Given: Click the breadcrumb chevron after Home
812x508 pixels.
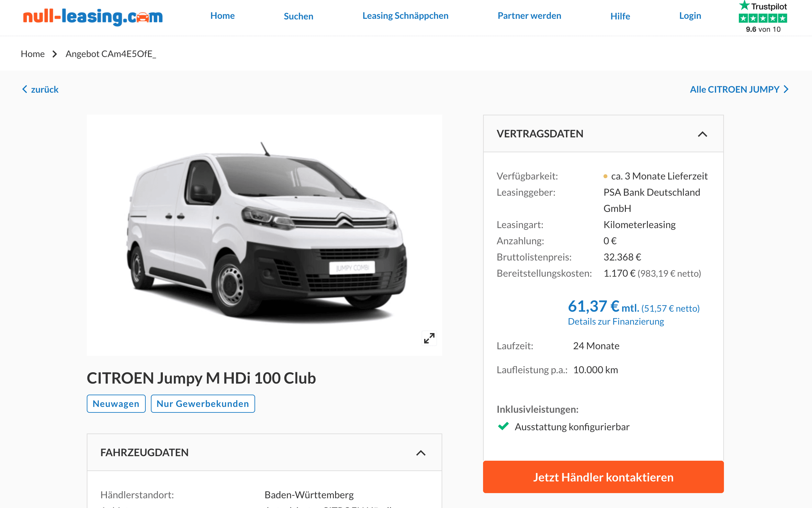Looking at the screenshot, I should (x=55, y=54).
